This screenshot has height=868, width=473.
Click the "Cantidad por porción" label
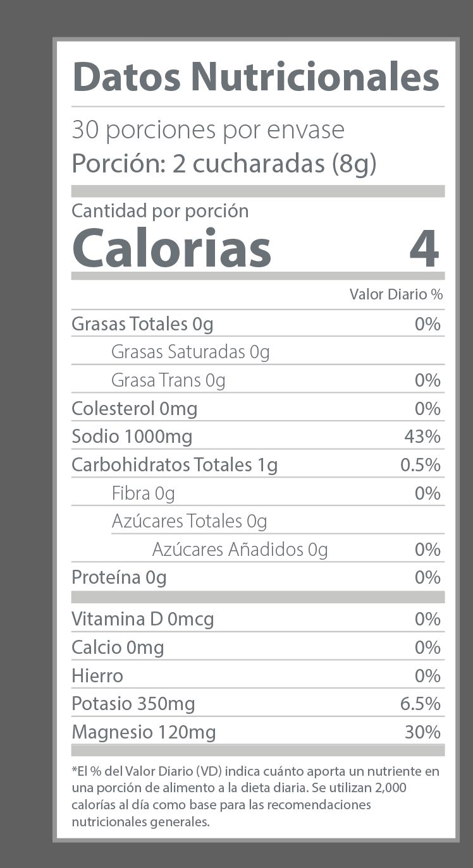point(160,211)
